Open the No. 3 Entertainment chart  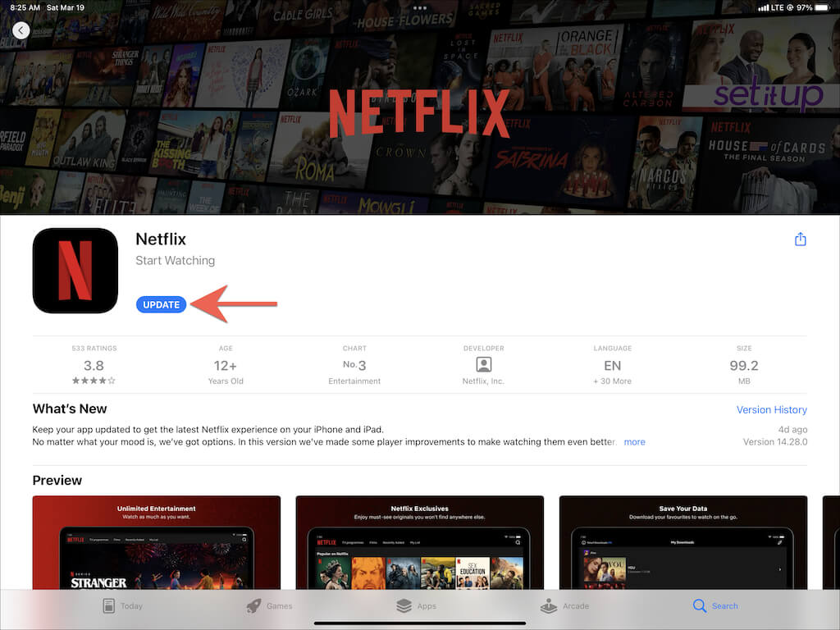click(x=354, y=365)
